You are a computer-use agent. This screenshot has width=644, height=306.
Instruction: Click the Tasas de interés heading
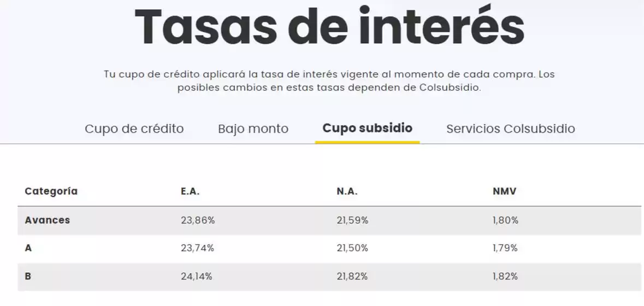329,26
